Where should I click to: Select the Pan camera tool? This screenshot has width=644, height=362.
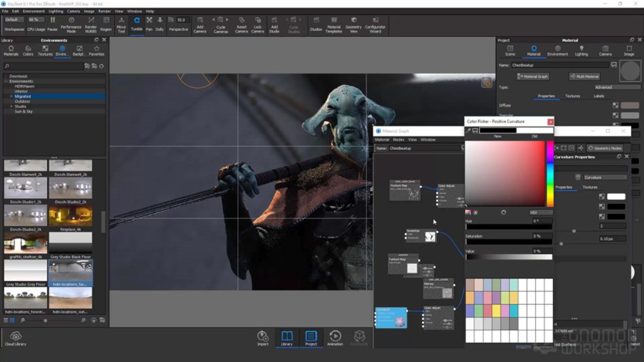coord(149,24)
